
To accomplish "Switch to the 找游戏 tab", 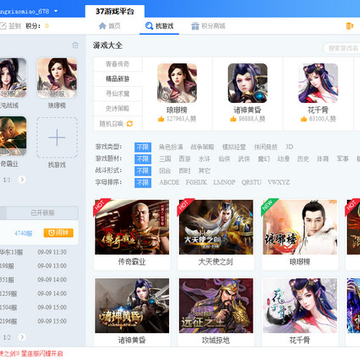I will tap(159, 26).
